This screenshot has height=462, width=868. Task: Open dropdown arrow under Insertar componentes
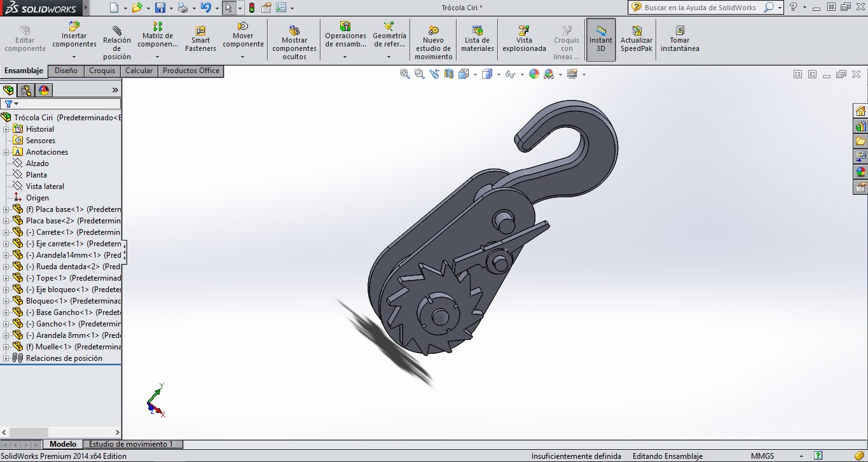pyautogui.click(x=74, y=57)
